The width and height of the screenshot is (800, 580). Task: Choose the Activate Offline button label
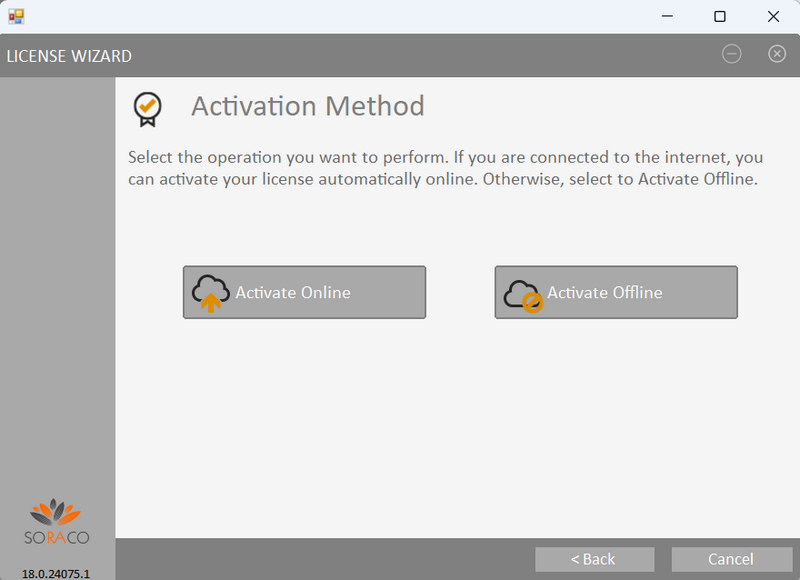click(604, 293)
